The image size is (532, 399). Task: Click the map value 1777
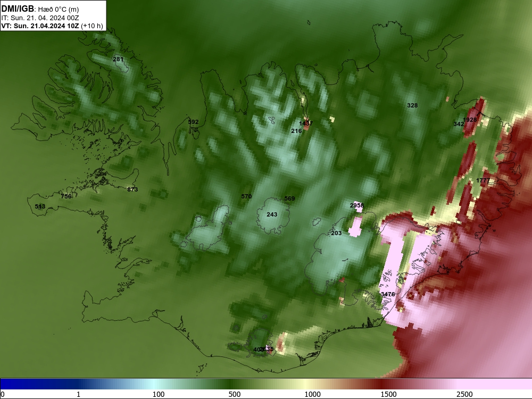click(x=483, y=180)
